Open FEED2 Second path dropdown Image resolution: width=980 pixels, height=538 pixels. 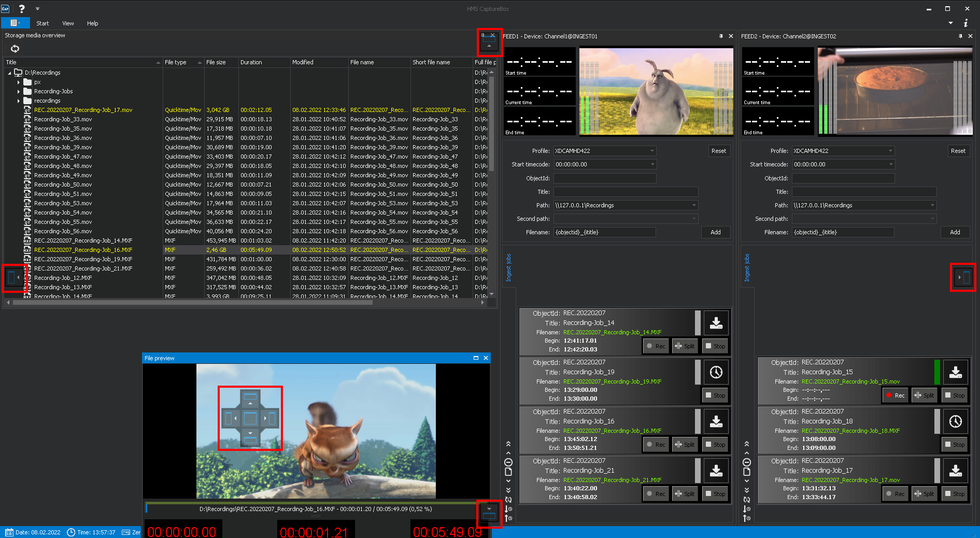click(x=932, y=219)
